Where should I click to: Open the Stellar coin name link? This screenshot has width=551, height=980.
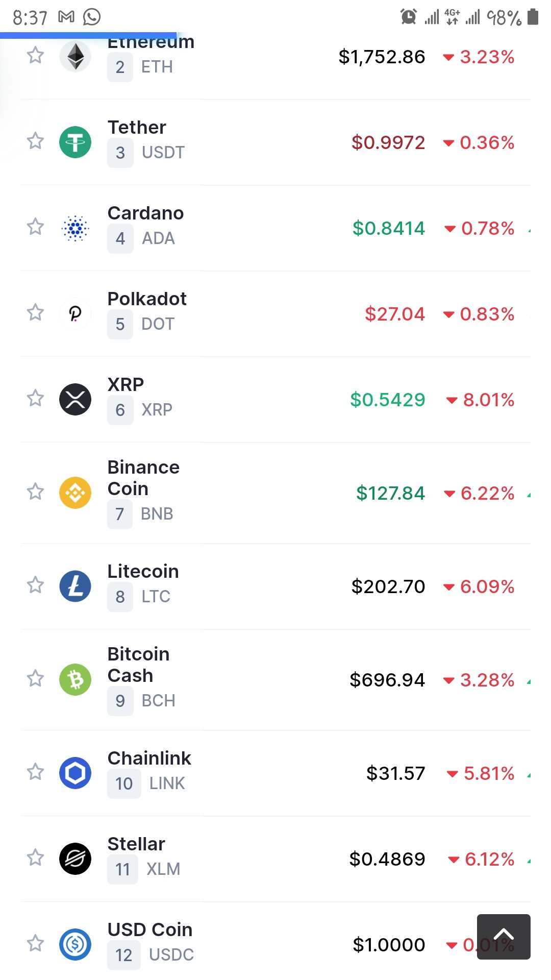[x=136, y=844]
